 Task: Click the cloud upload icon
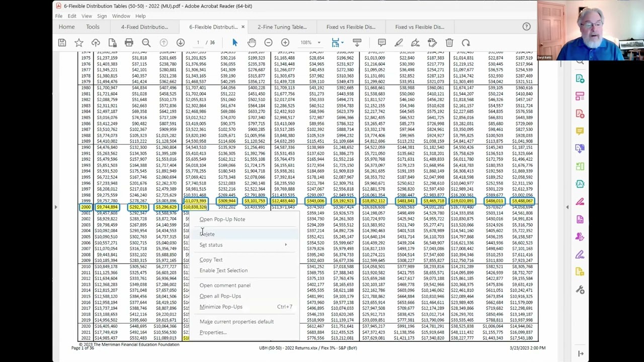pos(96,43)
